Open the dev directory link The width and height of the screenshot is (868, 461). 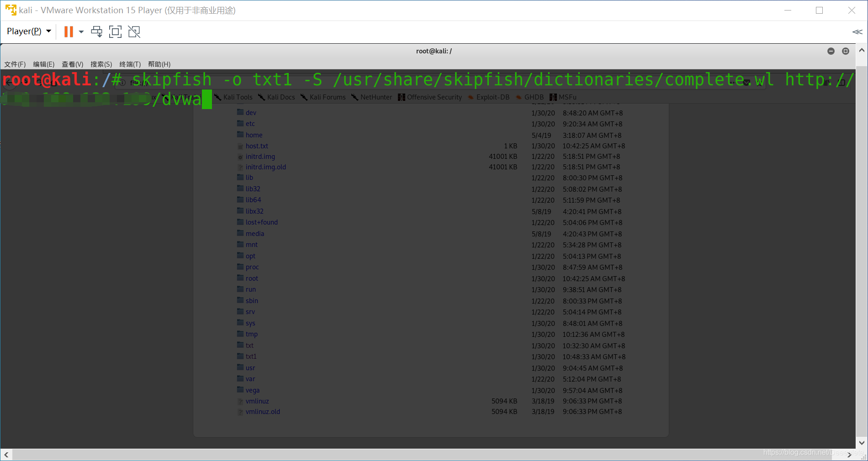coord(251,113)
